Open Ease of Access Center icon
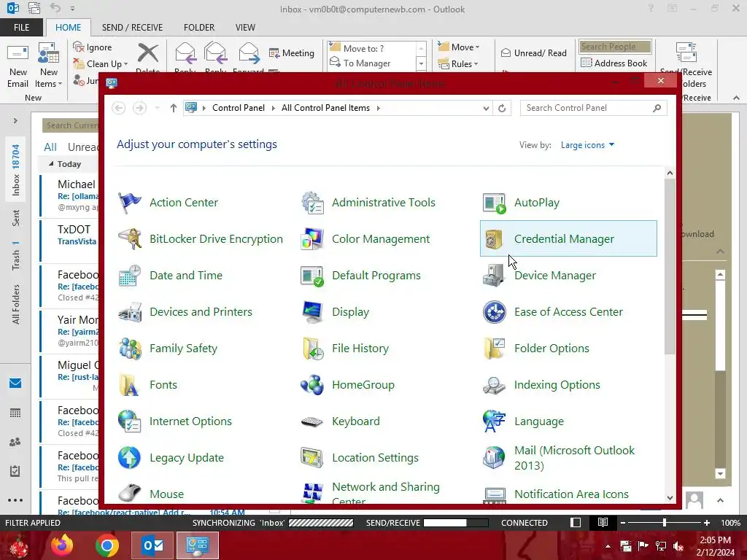 [x=495, y=312]
